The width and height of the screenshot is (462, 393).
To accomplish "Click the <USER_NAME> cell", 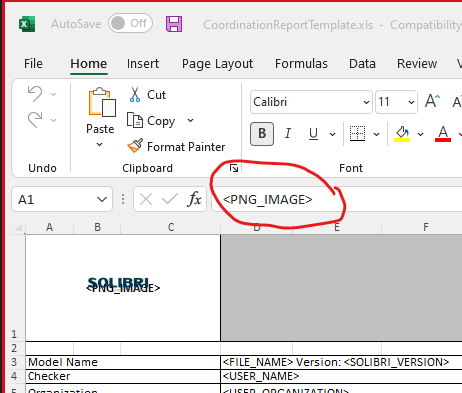I will click(x=341, y=376).
